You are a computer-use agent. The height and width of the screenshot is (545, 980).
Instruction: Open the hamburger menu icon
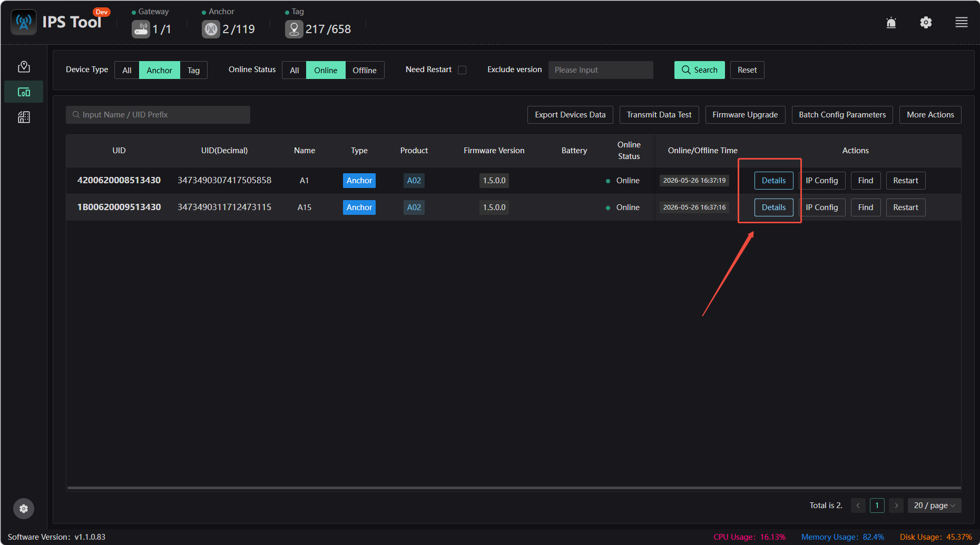961,22
